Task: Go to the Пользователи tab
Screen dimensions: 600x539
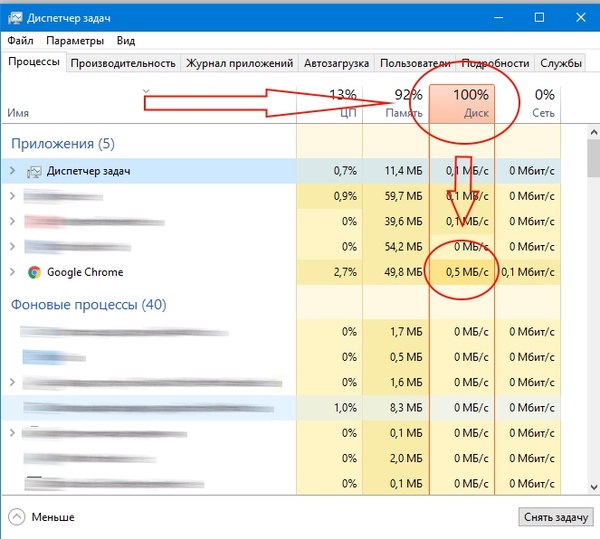Action: [x=415, y=63]
